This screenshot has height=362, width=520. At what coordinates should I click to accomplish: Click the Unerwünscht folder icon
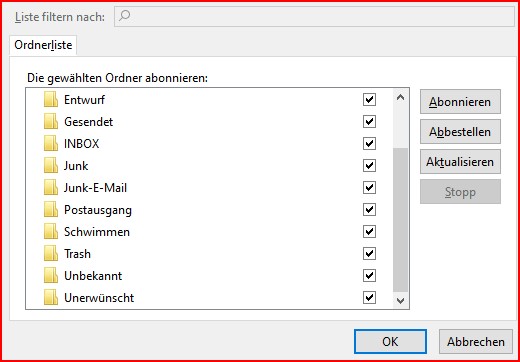click(x=51, y=298)
